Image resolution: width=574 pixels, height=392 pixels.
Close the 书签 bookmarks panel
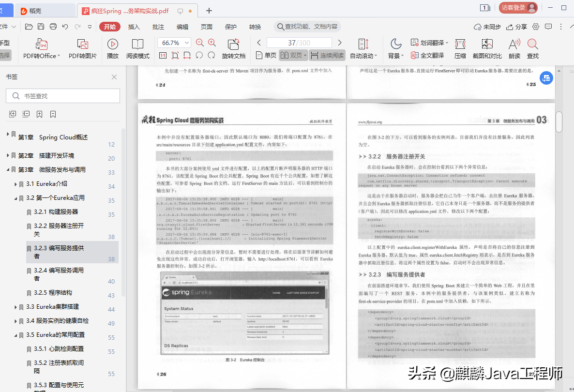click(114, 77)
